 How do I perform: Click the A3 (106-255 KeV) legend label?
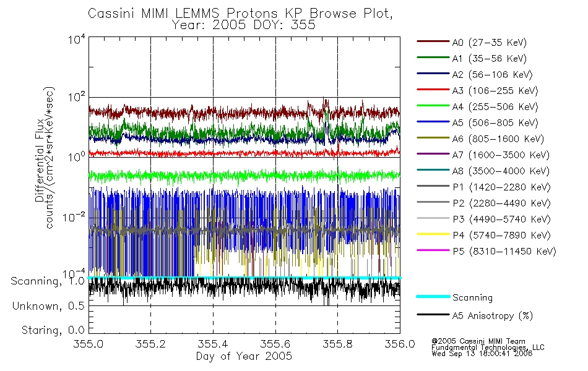pyautogui.click(x=495, y=91)
